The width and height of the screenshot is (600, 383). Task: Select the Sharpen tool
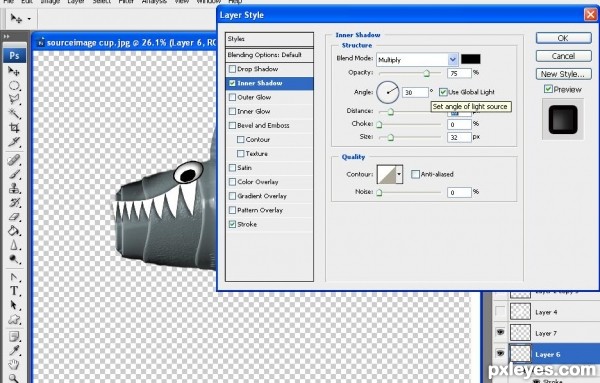14,245
